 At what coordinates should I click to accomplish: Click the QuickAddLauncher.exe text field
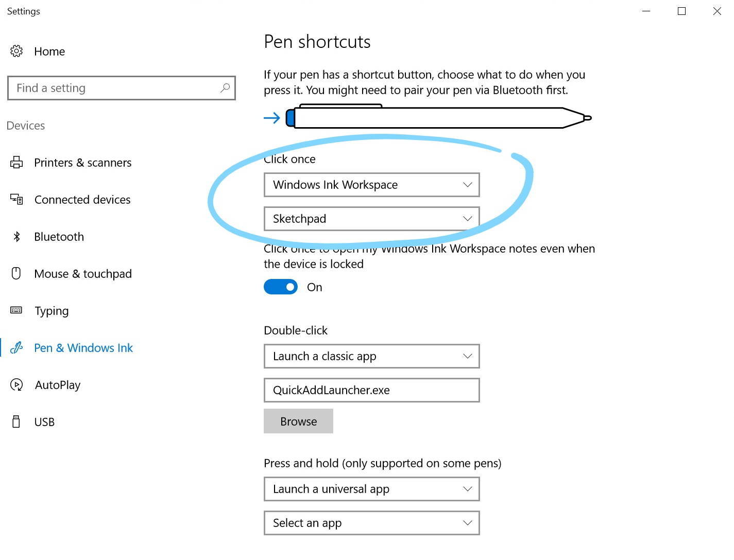click(x=371, y=390)
